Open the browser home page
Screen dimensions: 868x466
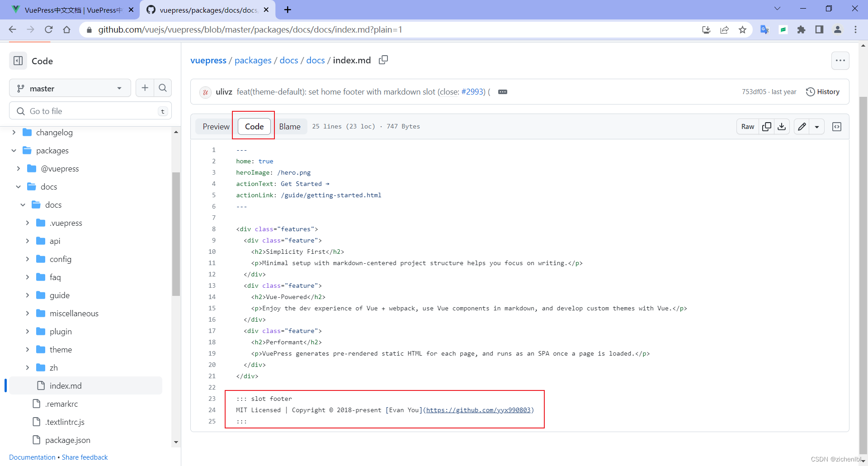[67, 29]
